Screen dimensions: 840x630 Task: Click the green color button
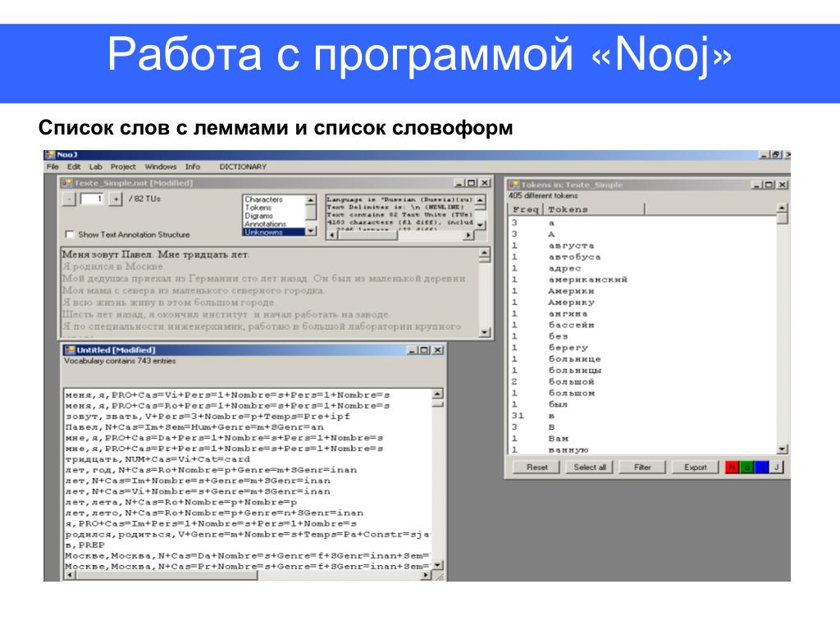pos(746,467)
